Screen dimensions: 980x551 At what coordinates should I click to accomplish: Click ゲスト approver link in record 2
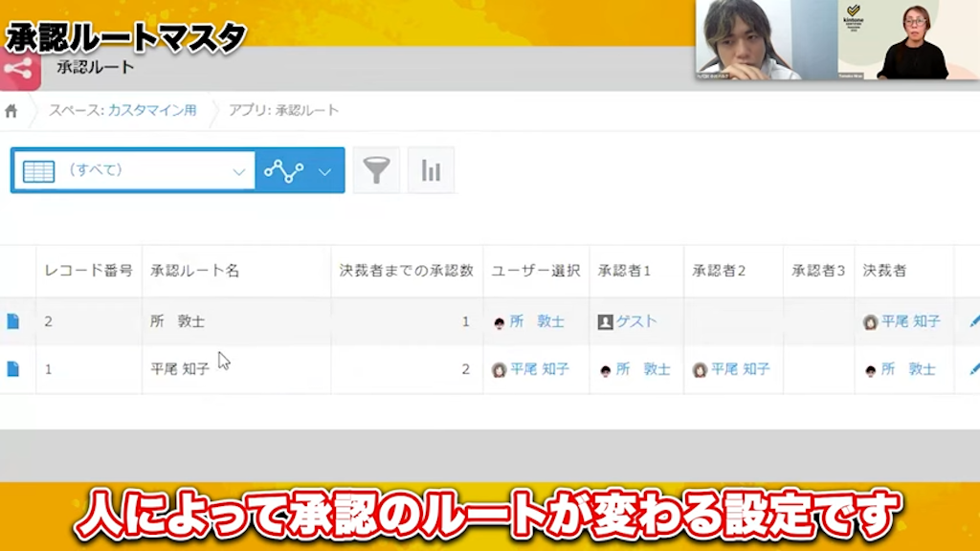point(636,321)
